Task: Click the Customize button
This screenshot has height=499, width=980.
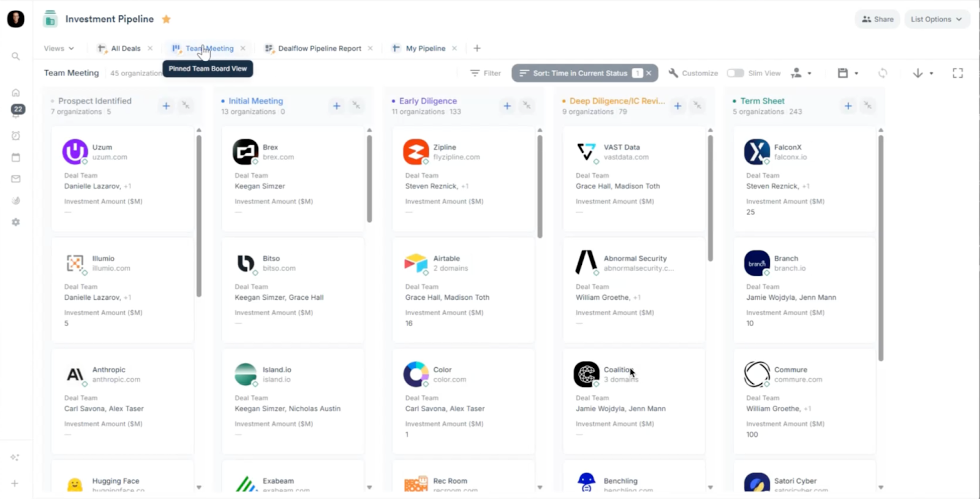Action: (693, 73)
